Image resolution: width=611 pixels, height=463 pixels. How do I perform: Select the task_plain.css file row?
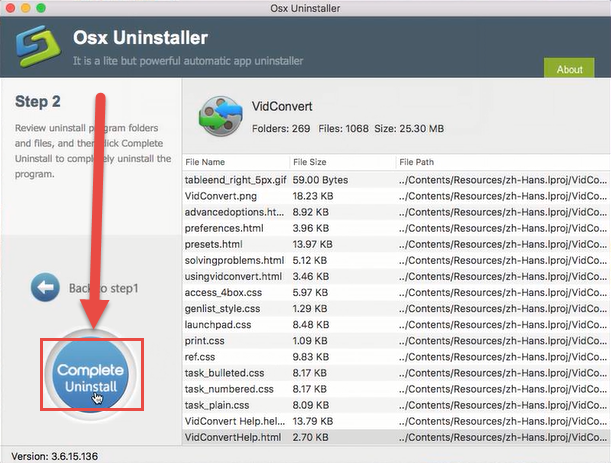(x=395, y=405)
